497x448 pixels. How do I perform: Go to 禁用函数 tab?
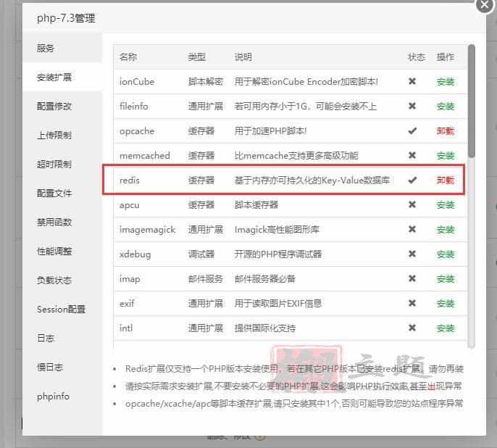62,223
